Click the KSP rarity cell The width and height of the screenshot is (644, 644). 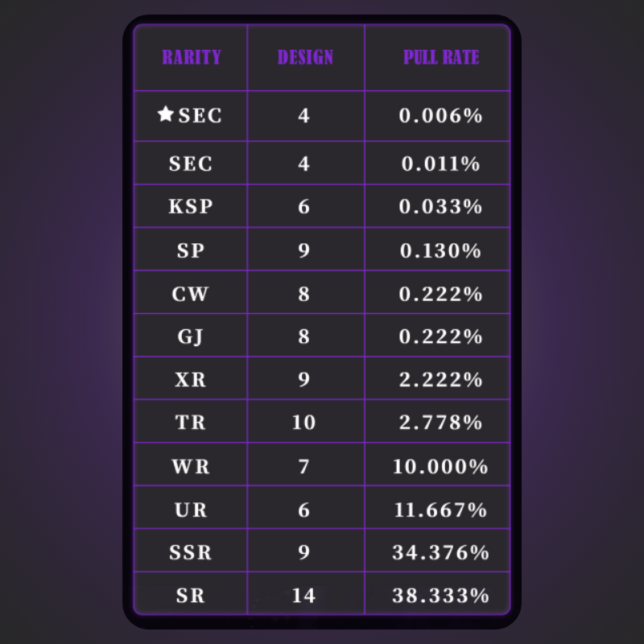tap(191, 206)
